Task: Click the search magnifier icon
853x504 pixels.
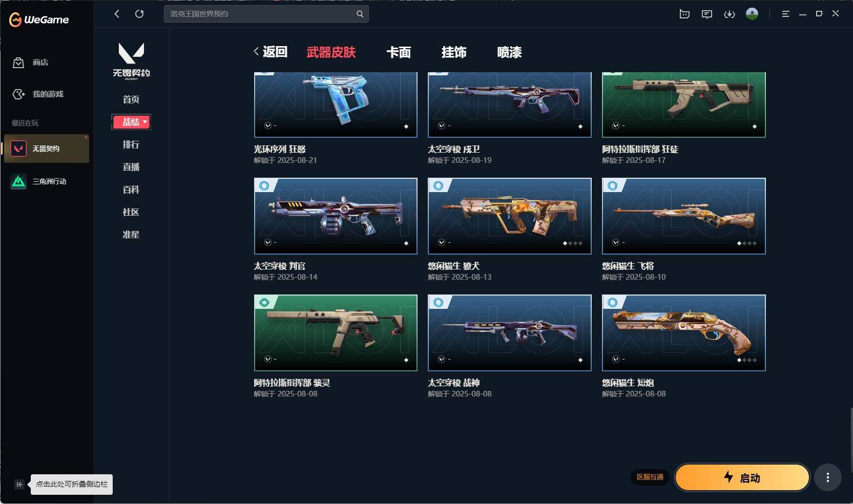Action: (360, 14)
